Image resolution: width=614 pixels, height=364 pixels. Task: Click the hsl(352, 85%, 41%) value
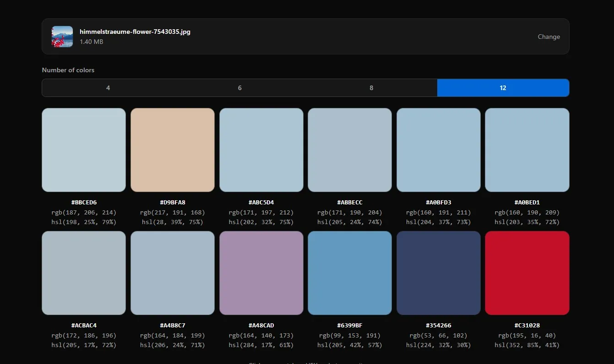click(527, 345)
